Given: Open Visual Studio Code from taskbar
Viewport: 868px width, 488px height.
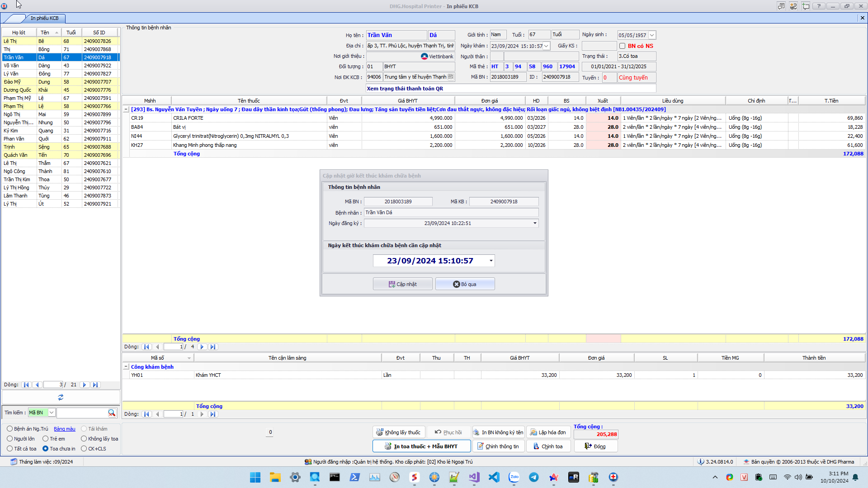Looking at the screenshot, I should [x=494, y=477].
